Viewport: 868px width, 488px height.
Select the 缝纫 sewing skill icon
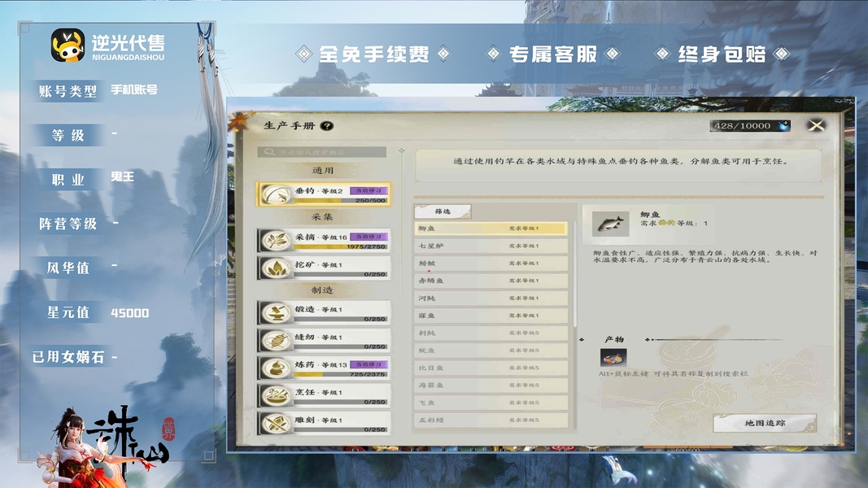(275, 340)
